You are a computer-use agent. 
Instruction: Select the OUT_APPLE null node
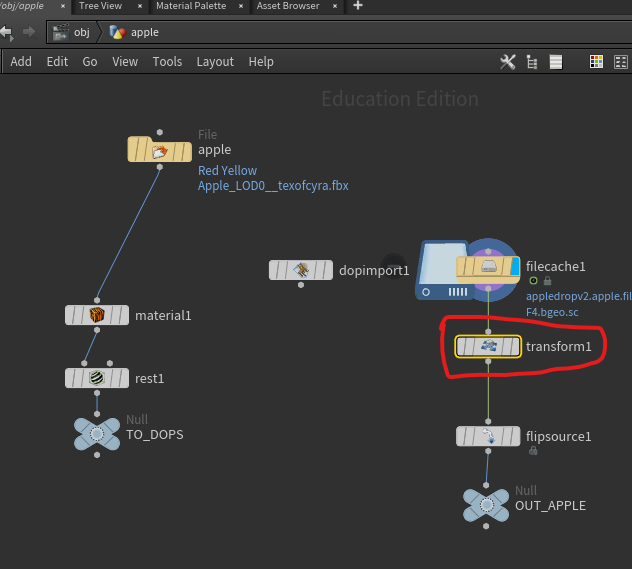pyautogui.click(x=486, y=505)
